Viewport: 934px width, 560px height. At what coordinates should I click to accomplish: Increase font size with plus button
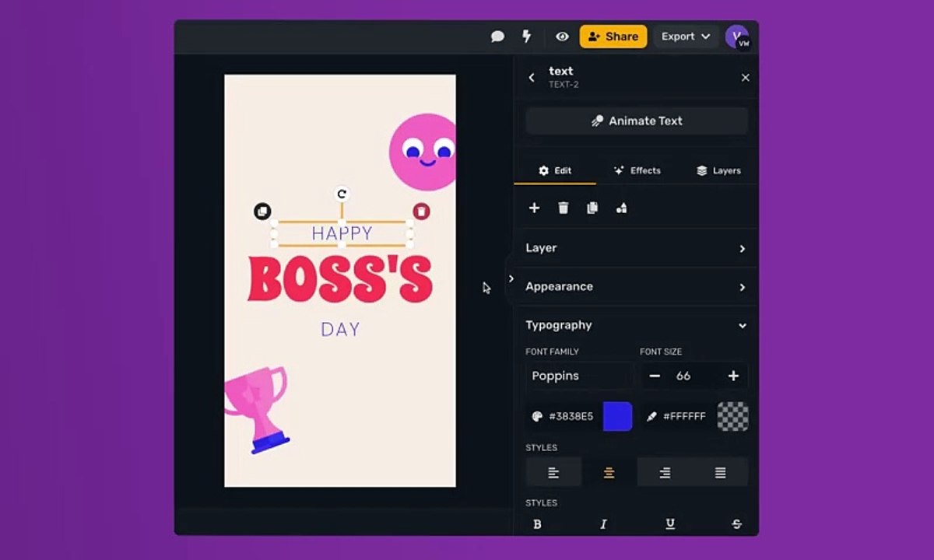point(733,376)
